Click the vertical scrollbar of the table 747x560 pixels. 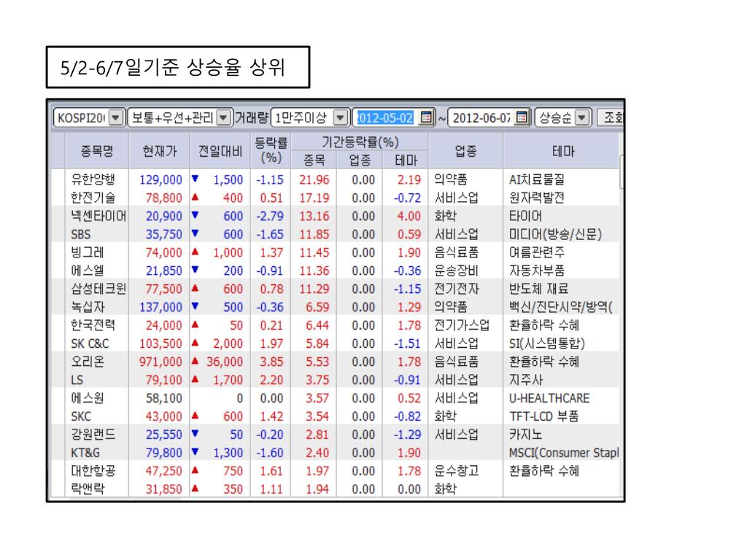tap(622, 171)
